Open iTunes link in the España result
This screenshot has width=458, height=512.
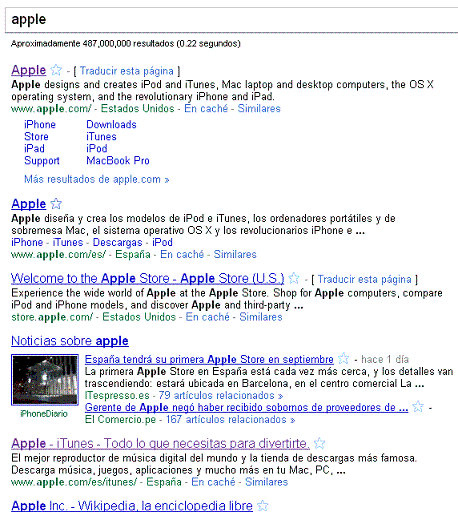[x=68, y=242]
